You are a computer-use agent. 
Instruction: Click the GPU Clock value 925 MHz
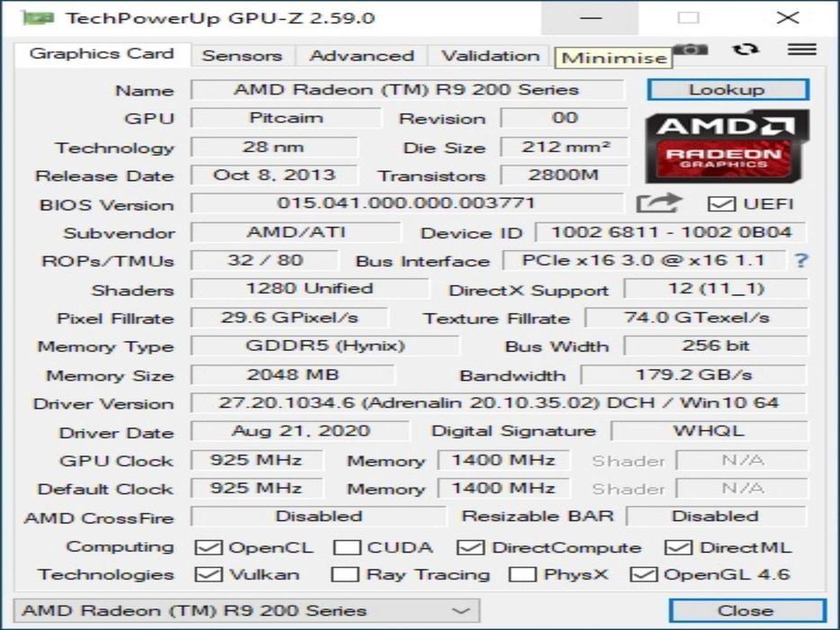point(257,460)
